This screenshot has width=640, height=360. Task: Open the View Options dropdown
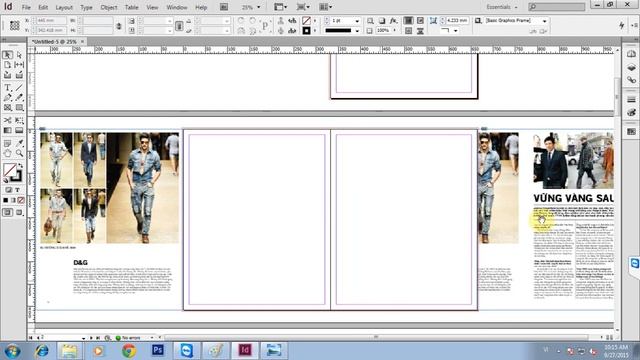tap(280, 7)
